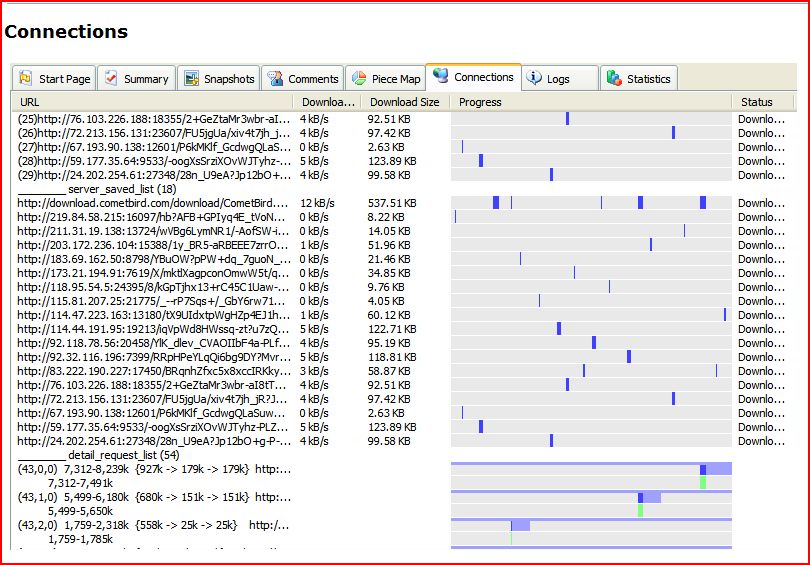This screenshot has height=565, width=810.
Task: Click the 51.96 KB row status cell
Action: [761, 245]
